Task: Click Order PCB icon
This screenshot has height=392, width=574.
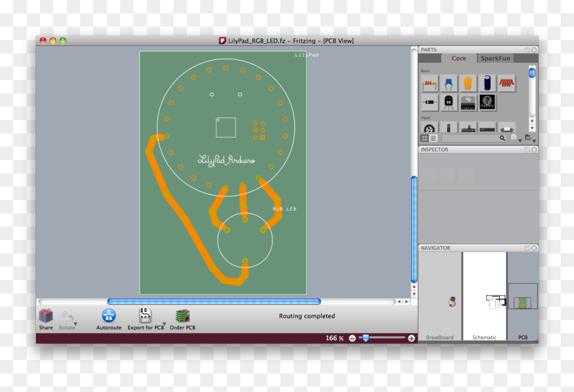Action: [182, 316]
